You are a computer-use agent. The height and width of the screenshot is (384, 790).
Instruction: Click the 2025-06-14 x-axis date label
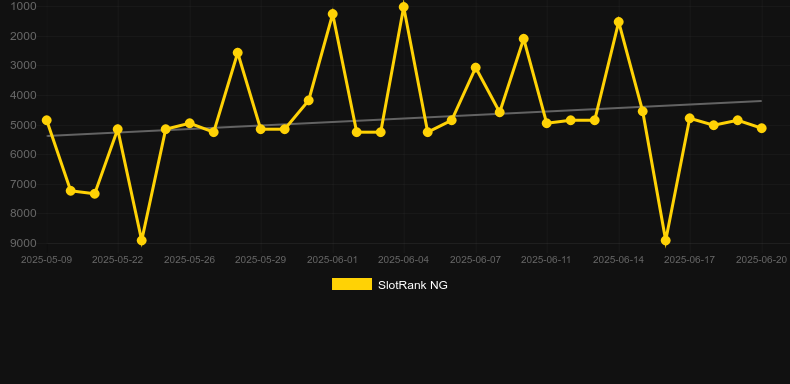click(x=619, y=260)
